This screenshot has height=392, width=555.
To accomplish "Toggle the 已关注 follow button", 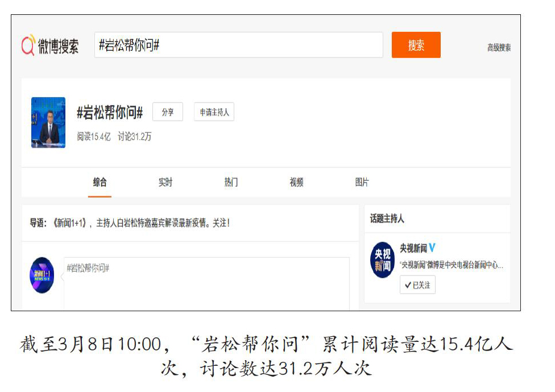I will 417,285.
